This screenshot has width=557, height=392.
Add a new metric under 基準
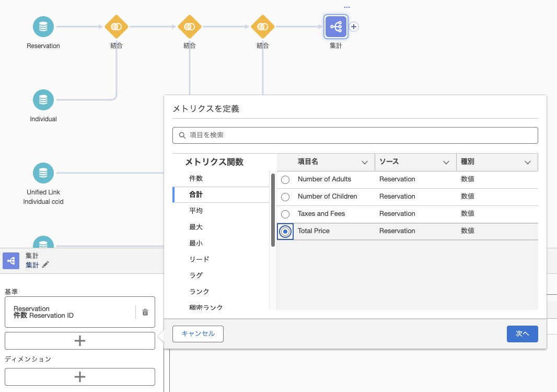80,341
